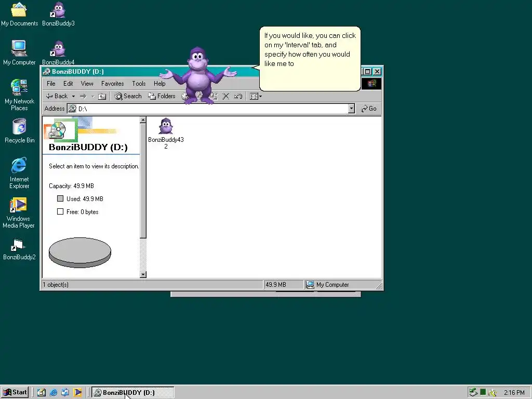The image size is (532, 399).
Task: Open the Forward history dropdown arrow
Action: coord(92,96)
